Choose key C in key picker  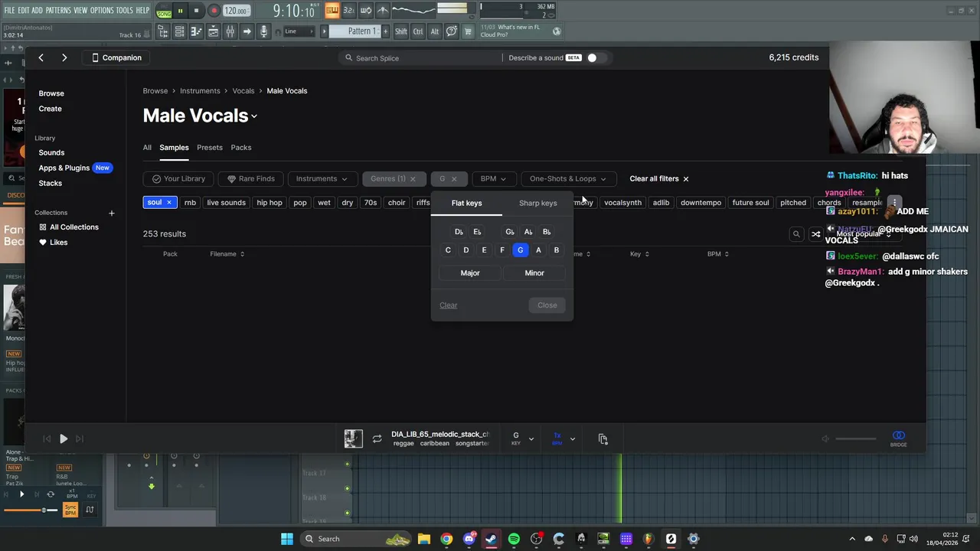(x=448, y=250)
